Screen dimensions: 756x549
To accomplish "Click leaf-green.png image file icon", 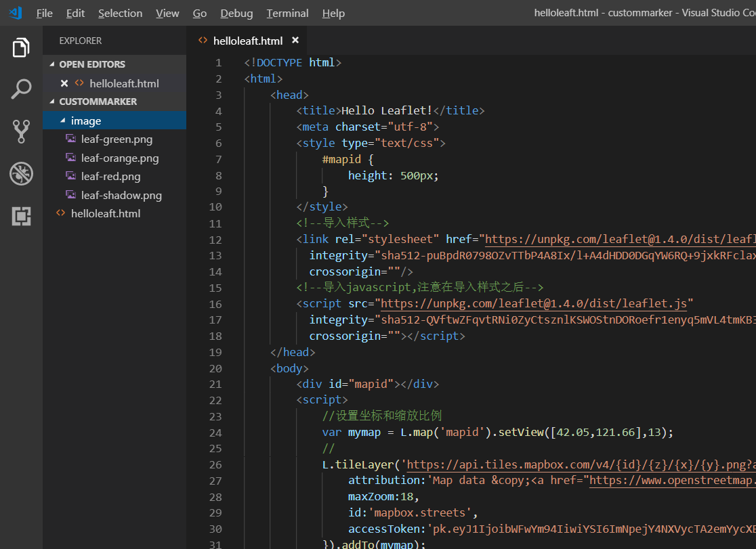I will coord(71,139).
